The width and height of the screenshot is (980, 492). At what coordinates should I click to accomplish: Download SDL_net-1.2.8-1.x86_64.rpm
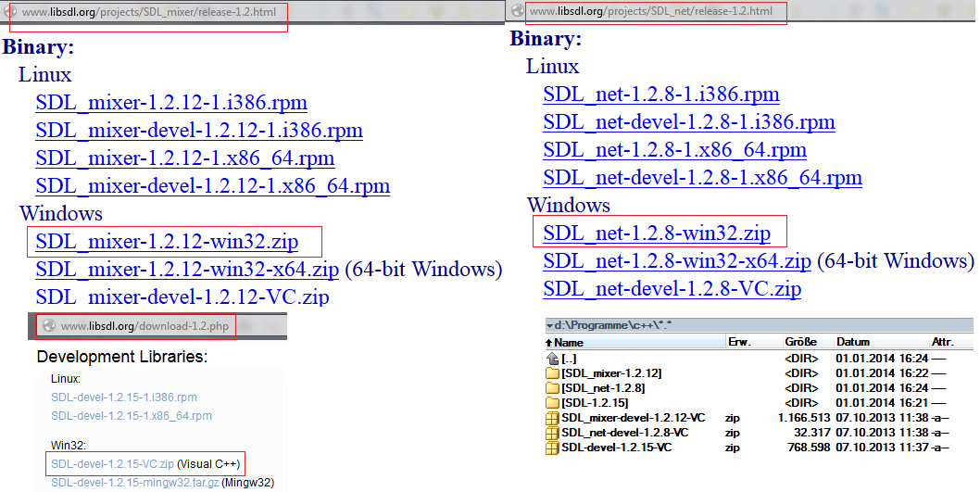[x=675, y=150]
